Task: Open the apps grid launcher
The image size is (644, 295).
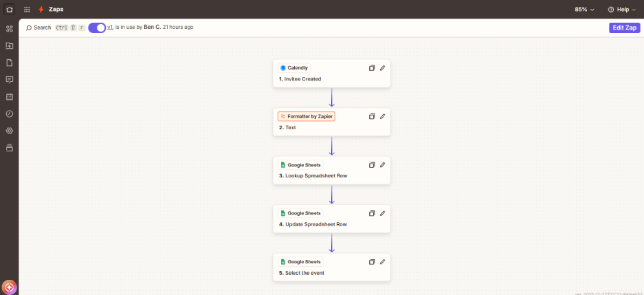Action: pos(27,10)
